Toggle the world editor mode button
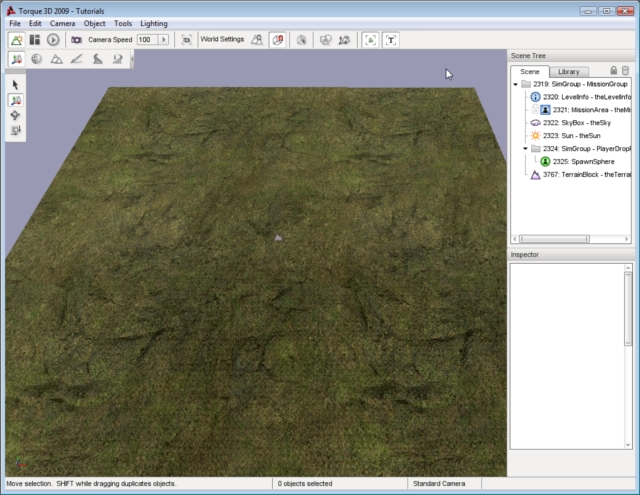This screenshot has height=495, width=640. tap(16, 40)
